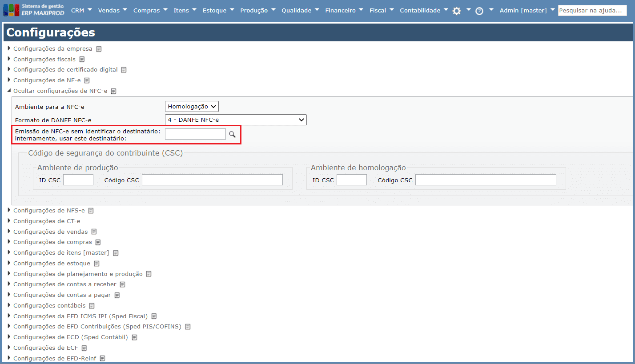Screen dimensions: 635x364
Task: Click Configurações de planejamento e produção link
Action: click(x=78, y=274)
